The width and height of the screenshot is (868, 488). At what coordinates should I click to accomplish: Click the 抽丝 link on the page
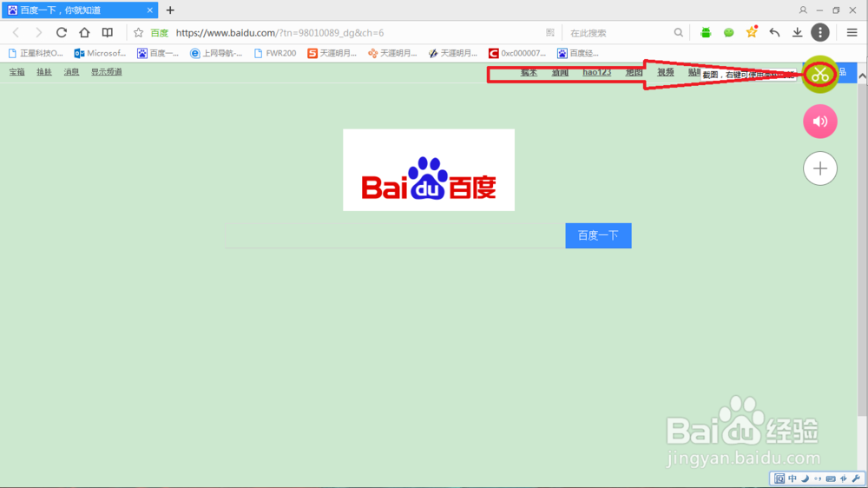pyautogui.click(x=44, y=72)
